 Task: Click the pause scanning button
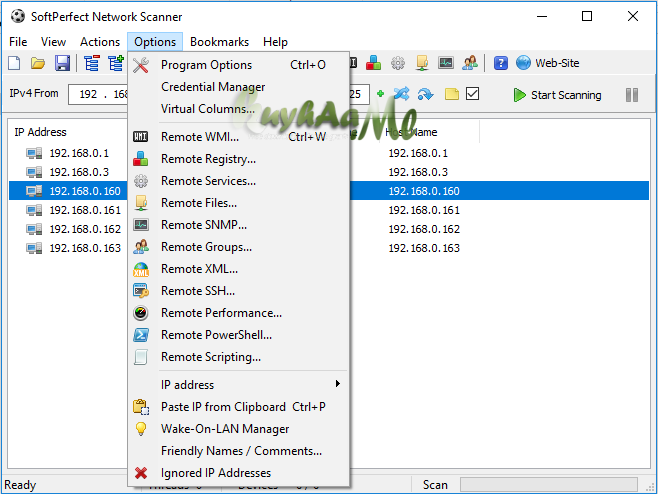tap(632, 95)
